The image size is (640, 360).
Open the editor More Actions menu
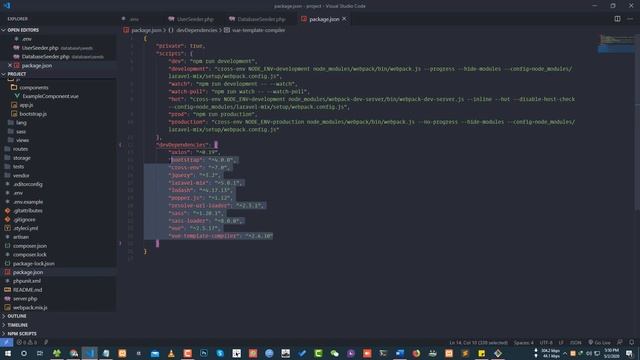tap(630, 19)
